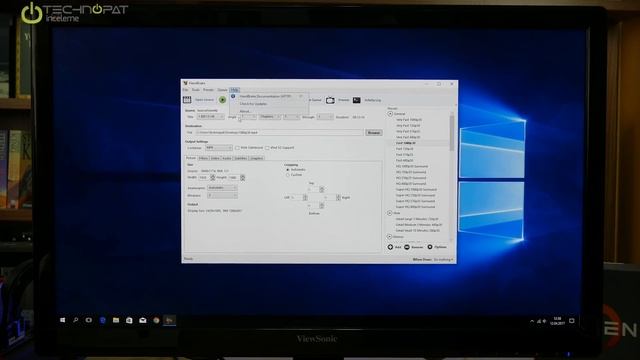Click the HandBrake Documentation help icon

coord(233,96)
